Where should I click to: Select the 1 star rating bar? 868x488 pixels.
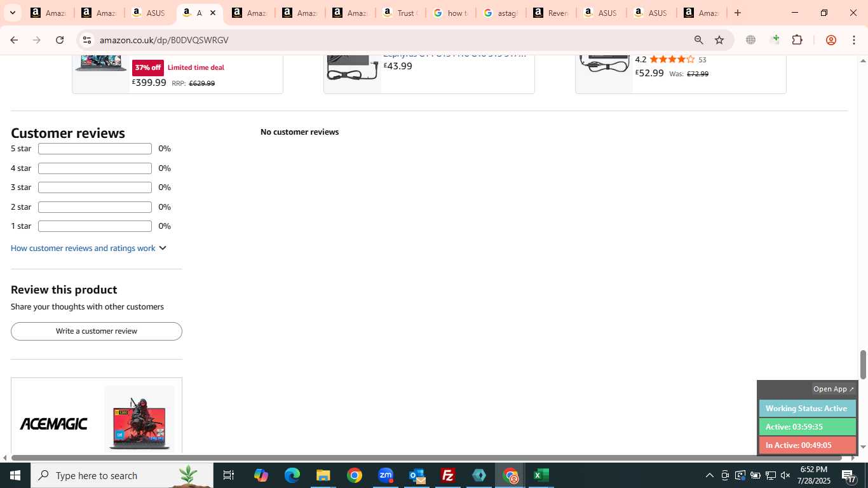(x=95, y=226)
